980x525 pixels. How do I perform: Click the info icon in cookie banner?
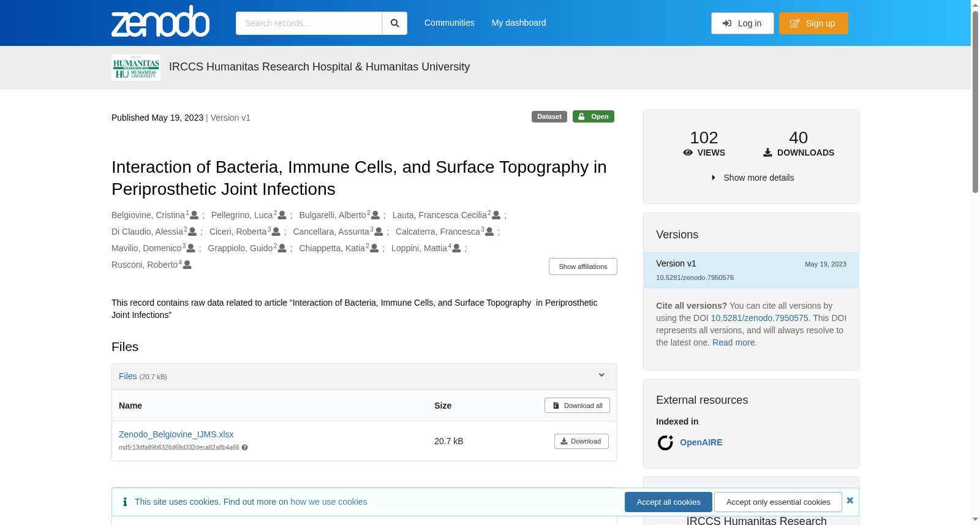tap(125, 502)
